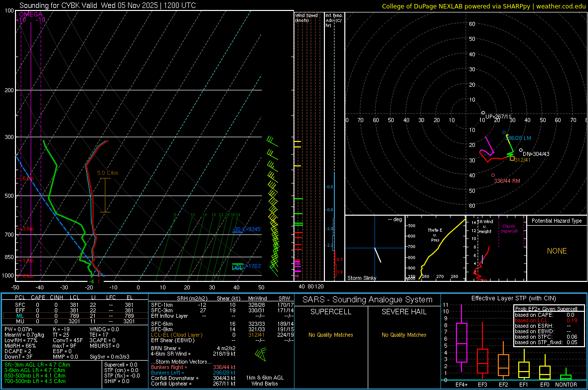588x390 pixels.
Task: Click the red 'based on LCL: 0.19' line
Action: pos(546,320)
